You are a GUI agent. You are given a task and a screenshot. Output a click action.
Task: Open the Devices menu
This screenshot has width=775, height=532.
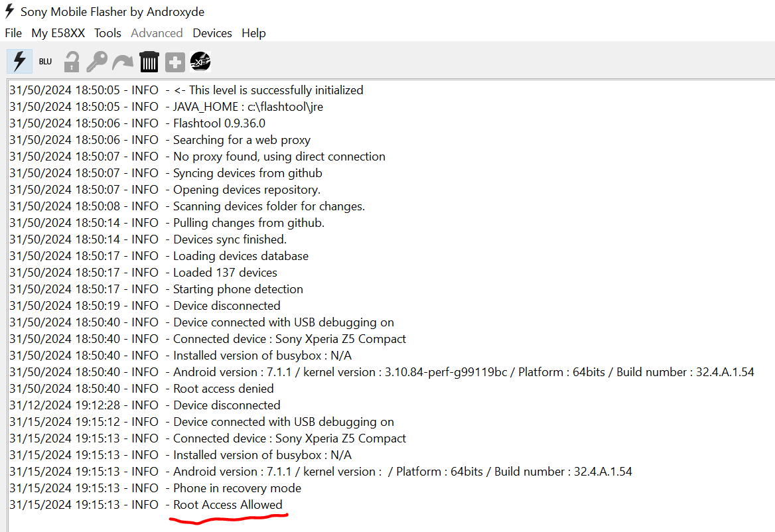212,33
